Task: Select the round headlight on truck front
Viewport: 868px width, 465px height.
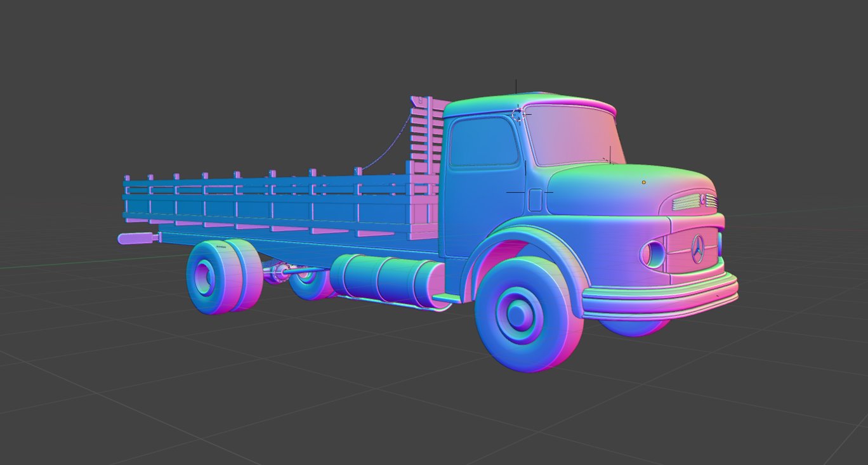Action: [653, 254]
